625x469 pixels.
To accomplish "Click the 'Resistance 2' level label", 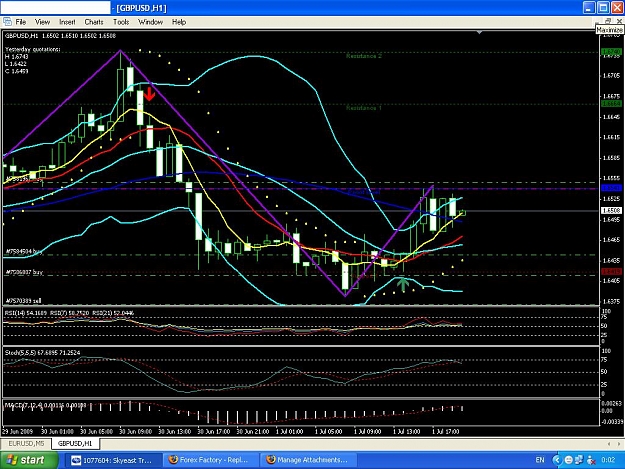I will (364, 56).
